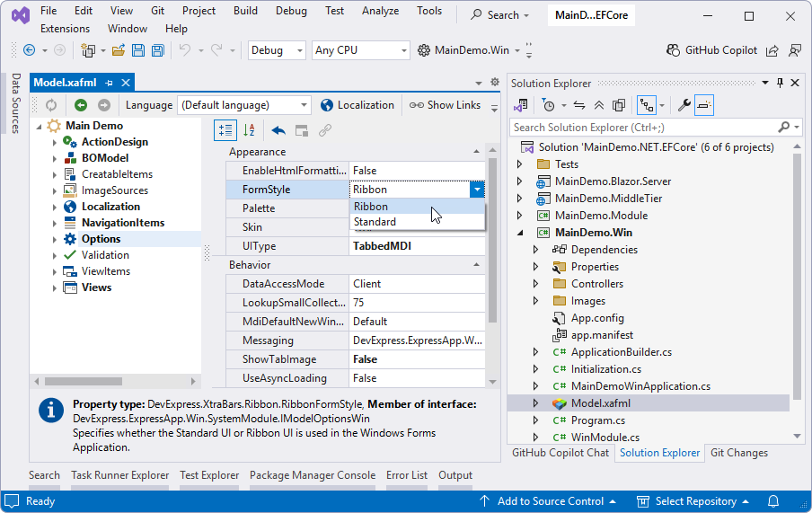The width and height of the screenshot is (812, 513).
Task: Pin the Solution Explorer panel
Action: coord(781,83)
